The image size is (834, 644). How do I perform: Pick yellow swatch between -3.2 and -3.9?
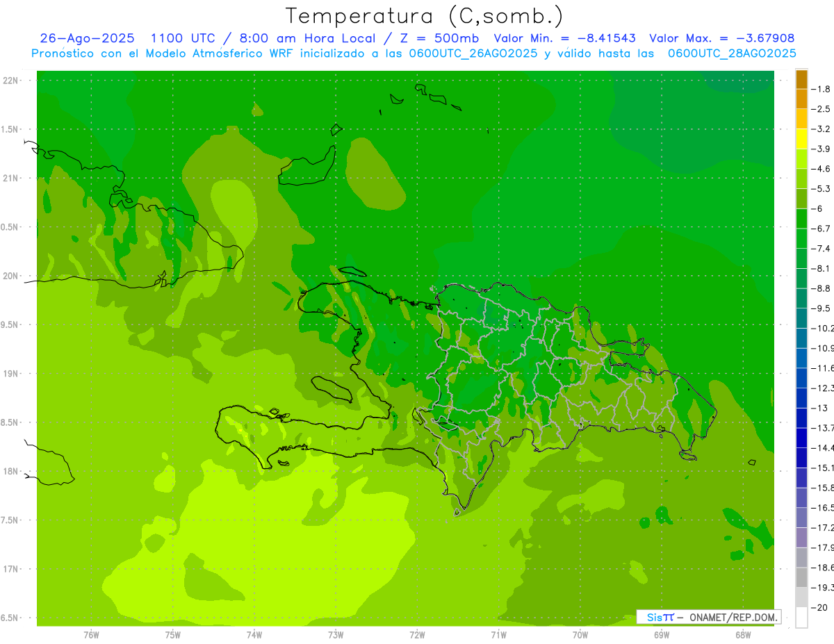click(801, 139)
